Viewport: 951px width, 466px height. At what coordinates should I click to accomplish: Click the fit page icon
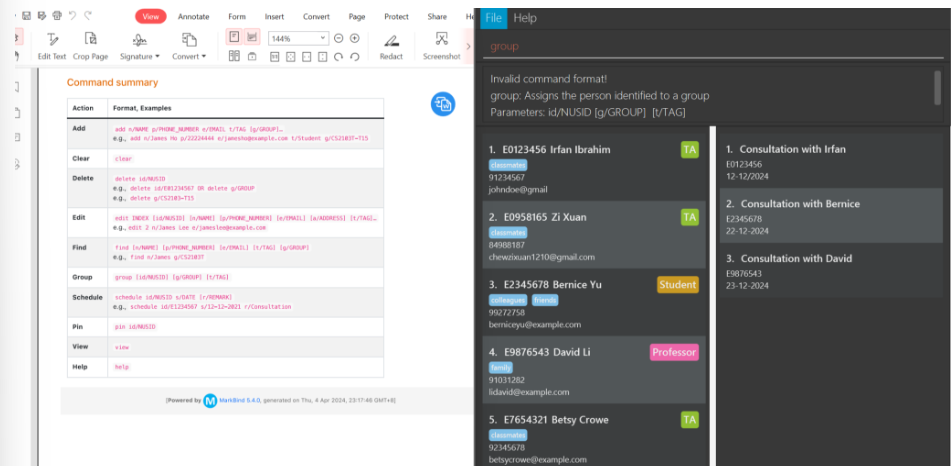tap(291, 56)
